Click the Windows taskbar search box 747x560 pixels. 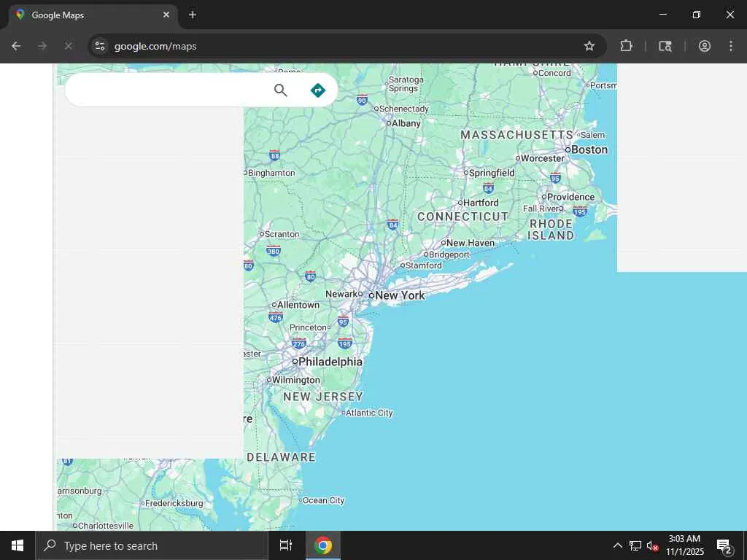(152, 545)
